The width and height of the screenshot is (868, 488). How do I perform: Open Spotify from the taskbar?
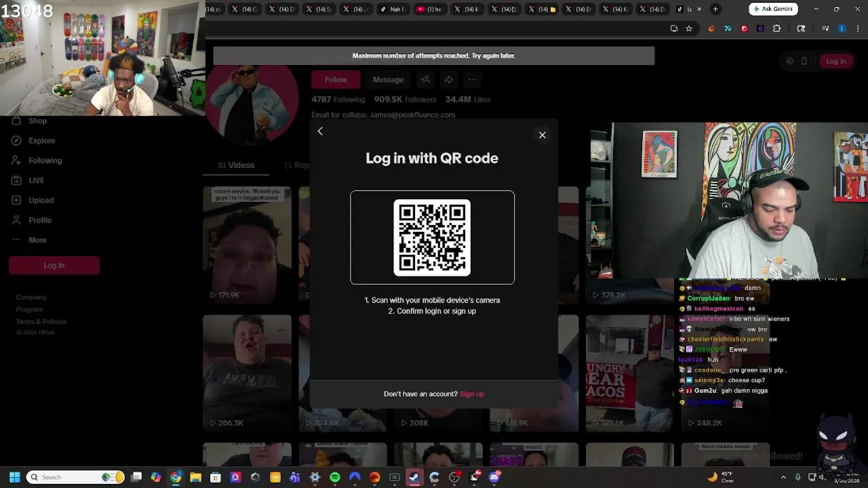coord(334,477)
